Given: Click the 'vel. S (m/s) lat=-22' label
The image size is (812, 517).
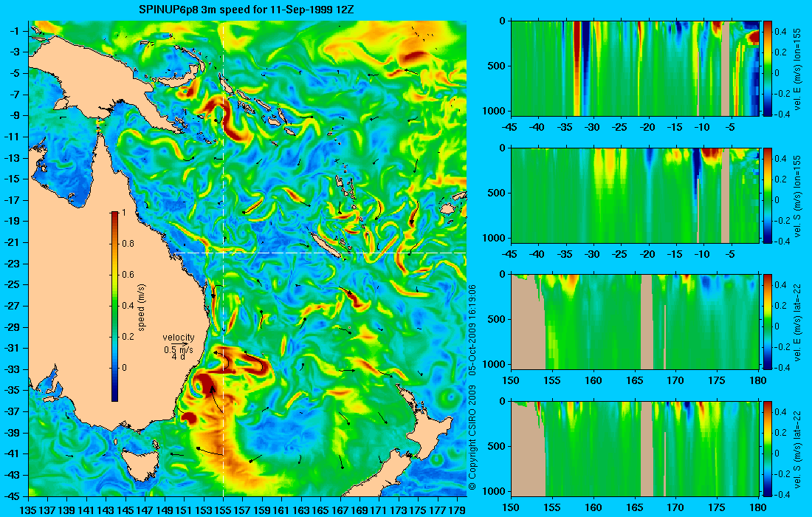Looking at the screenshot, I should click(x=797, y=451).
